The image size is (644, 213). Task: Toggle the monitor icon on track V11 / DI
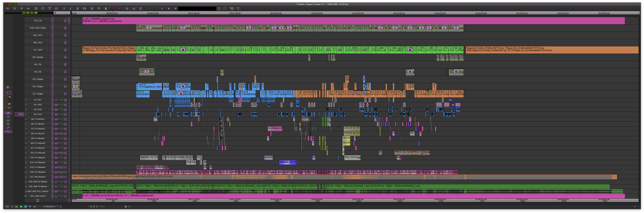(x=65, y=20)
